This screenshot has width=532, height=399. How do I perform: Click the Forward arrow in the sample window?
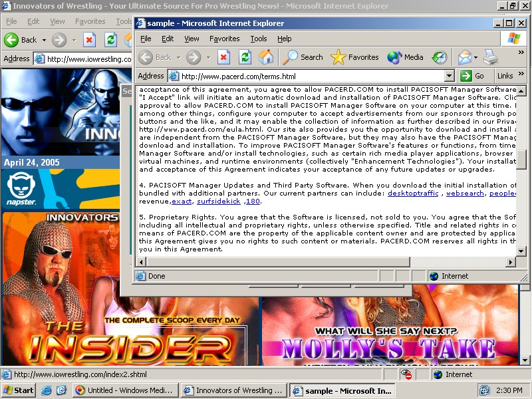pos(194,57)
